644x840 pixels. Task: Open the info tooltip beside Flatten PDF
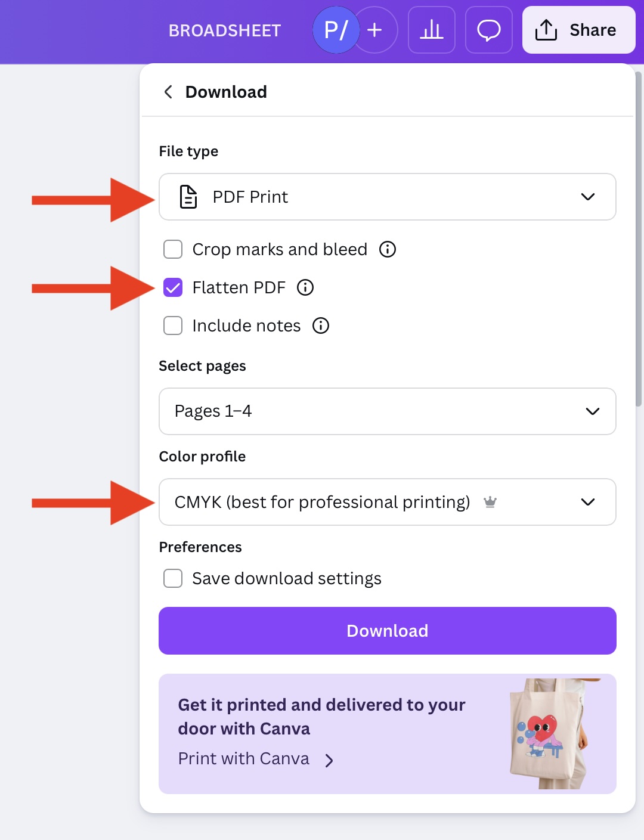tap(305, 288)
